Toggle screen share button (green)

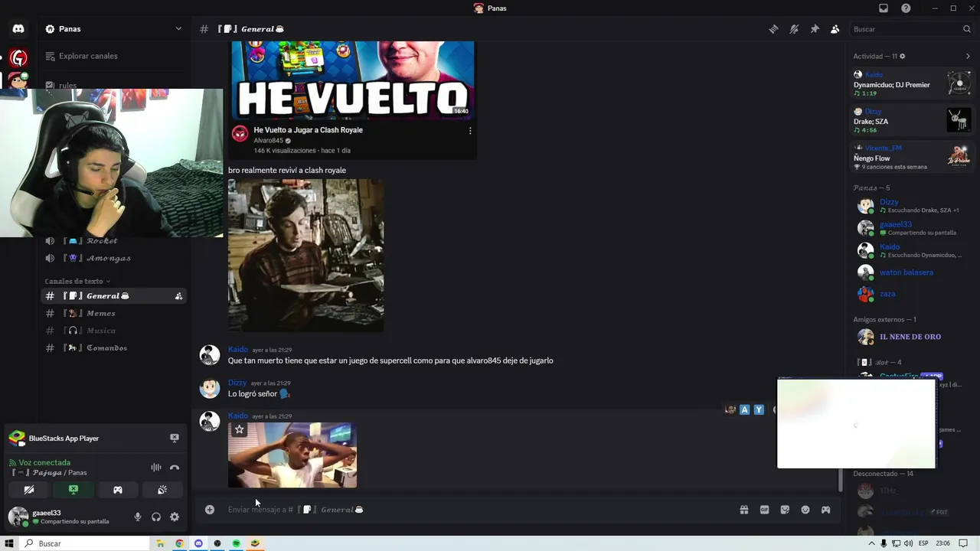click(x=73, y=490)
